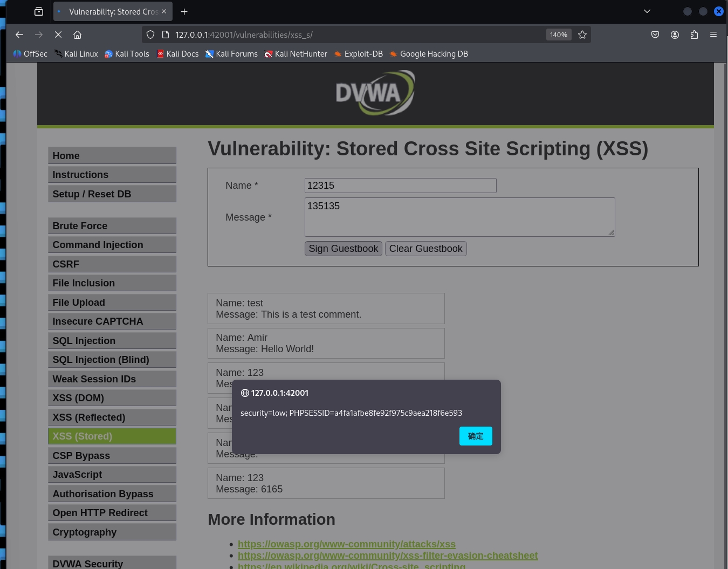Image resolution: width=728 pixels, height=569 pixels.
Task: Select the highlighted XSS (Stored) item
Action: (x=112, y=436)
